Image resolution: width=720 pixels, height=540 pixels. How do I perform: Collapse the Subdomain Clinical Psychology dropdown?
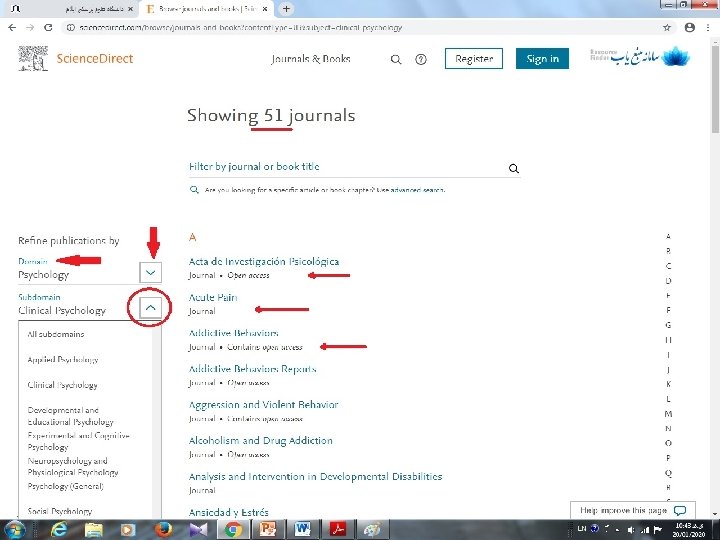pos(151,308)
